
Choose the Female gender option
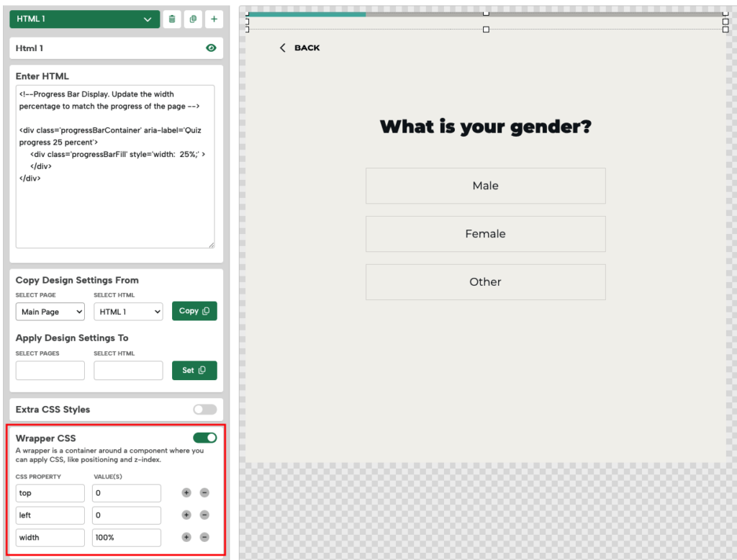point(485,233)
